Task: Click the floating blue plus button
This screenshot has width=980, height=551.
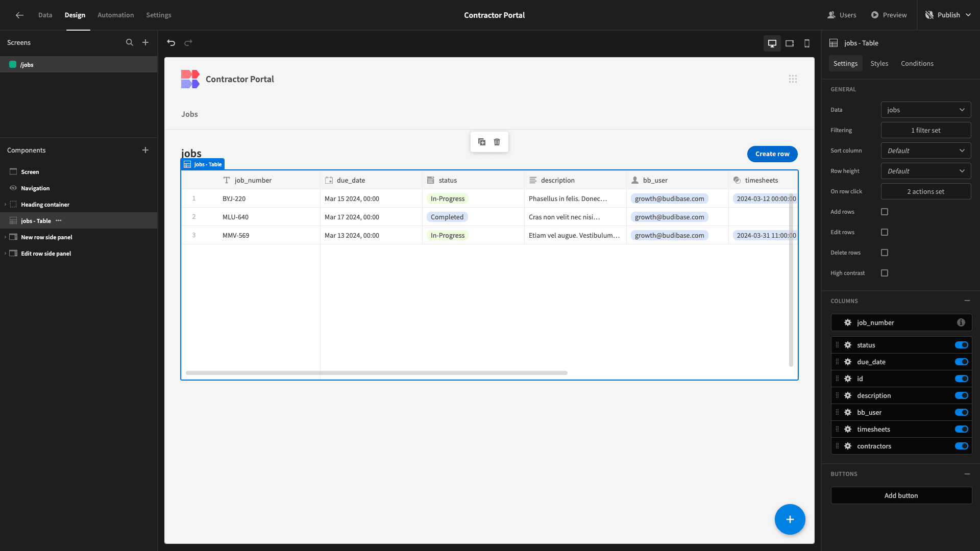Action: point(790,519)
